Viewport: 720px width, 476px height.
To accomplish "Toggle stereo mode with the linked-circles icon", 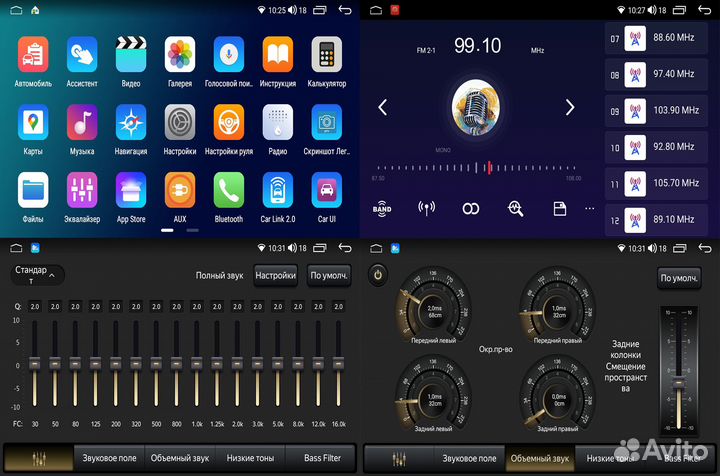I will click(471, 208).
